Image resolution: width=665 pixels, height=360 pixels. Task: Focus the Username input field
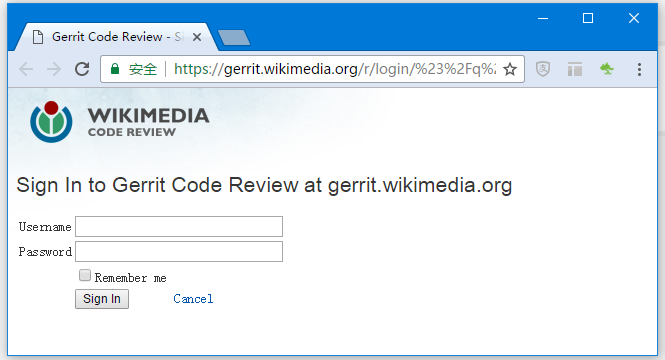coord(179,226)
